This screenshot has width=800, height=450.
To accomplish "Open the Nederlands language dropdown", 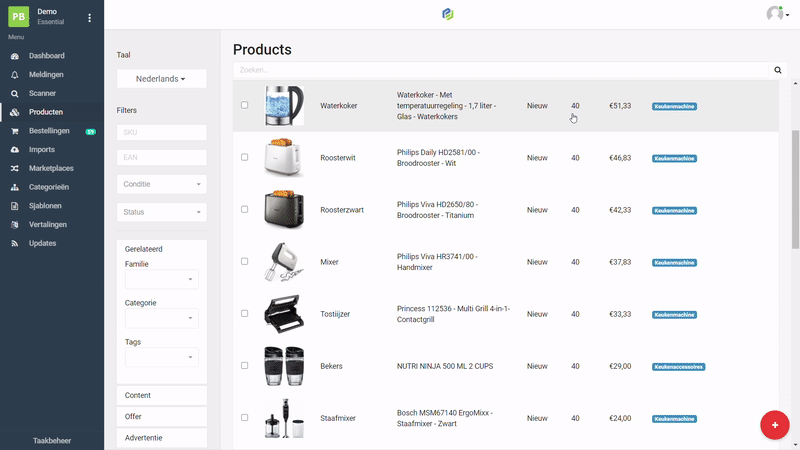I will click(162, 79).
